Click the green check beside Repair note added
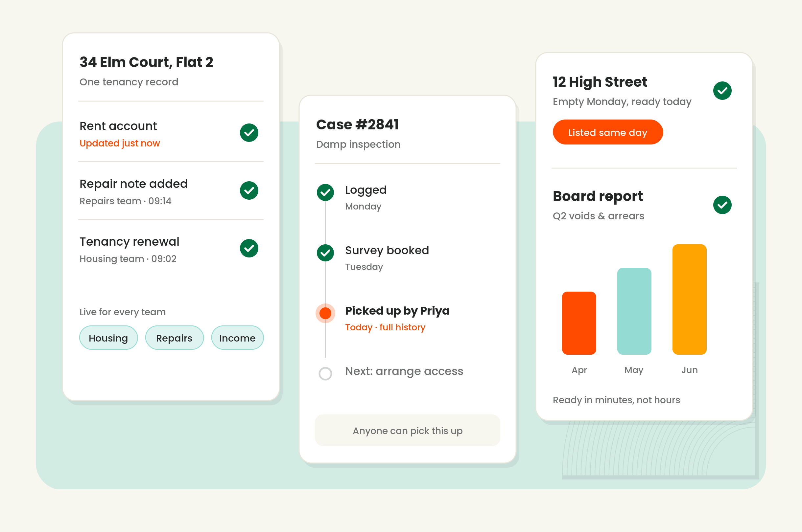The height and width of the screenshot is (532, 802). click(x=249, y=190)
